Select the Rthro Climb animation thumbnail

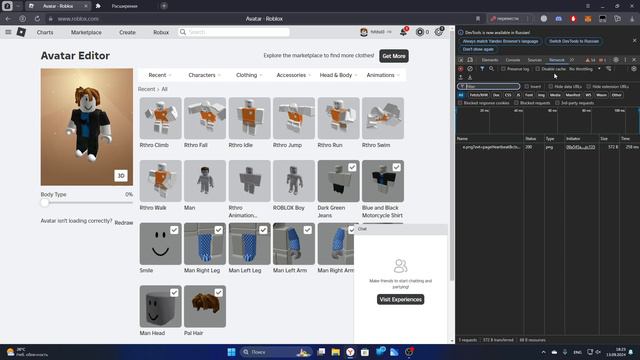[x=160, y=118]
